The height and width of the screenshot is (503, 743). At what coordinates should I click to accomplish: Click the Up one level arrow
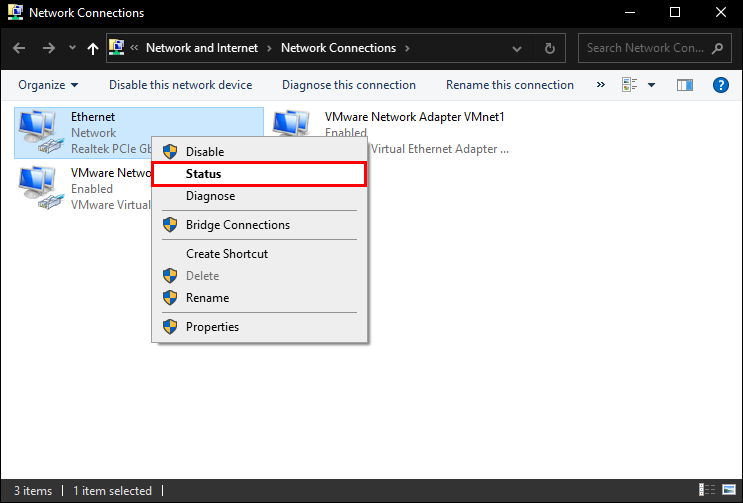pyautogui.click(x=93, y=48)
